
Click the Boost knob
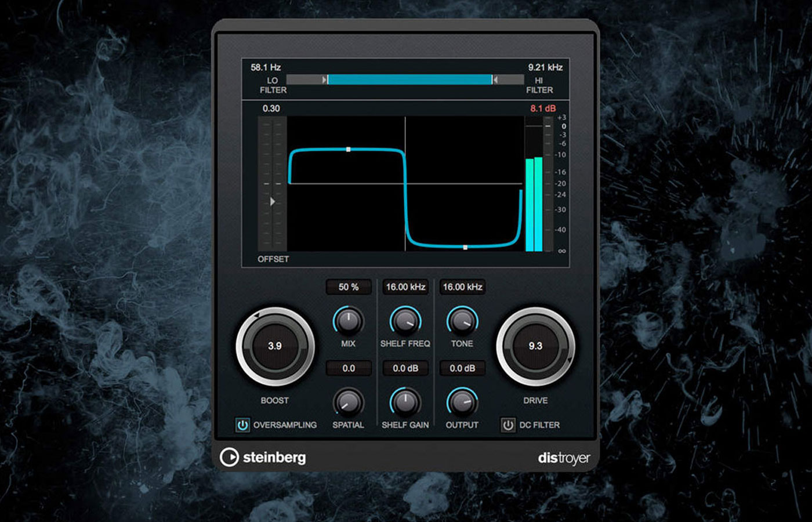click(x=275, y=346)
